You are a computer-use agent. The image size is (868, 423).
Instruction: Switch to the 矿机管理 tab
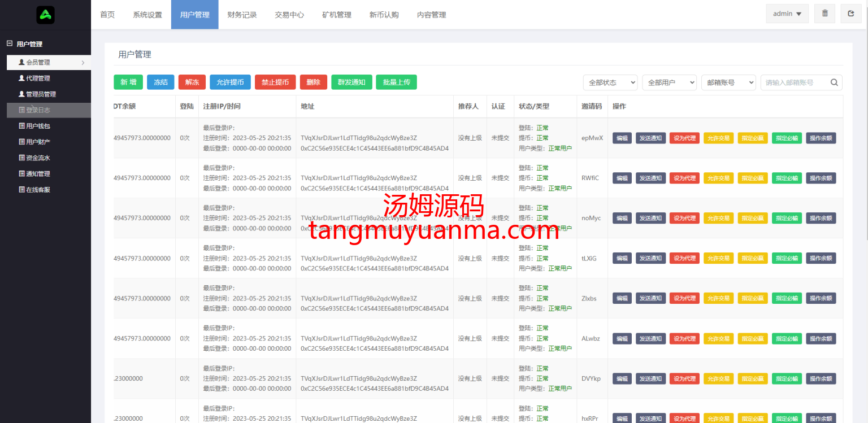pyautogui.click(x=336, y=15)
